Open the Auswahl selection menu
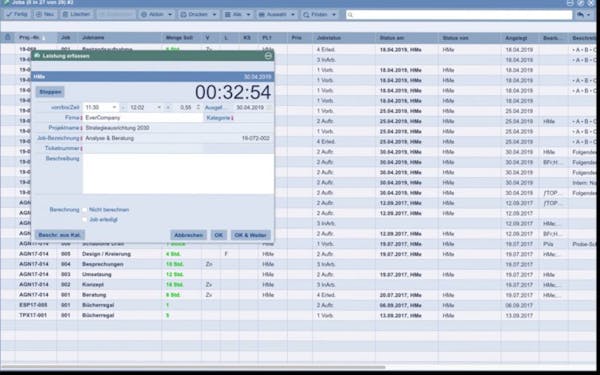The height and width of the screenshot is (375, 600). (277, 15)
